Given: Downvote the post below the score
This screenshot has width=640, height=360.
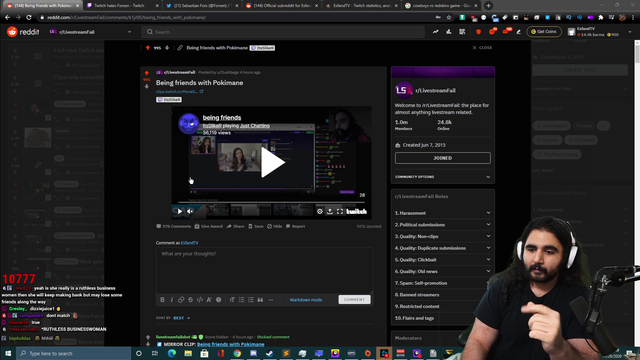Looking at the screenshot, I should click(147, 86).
